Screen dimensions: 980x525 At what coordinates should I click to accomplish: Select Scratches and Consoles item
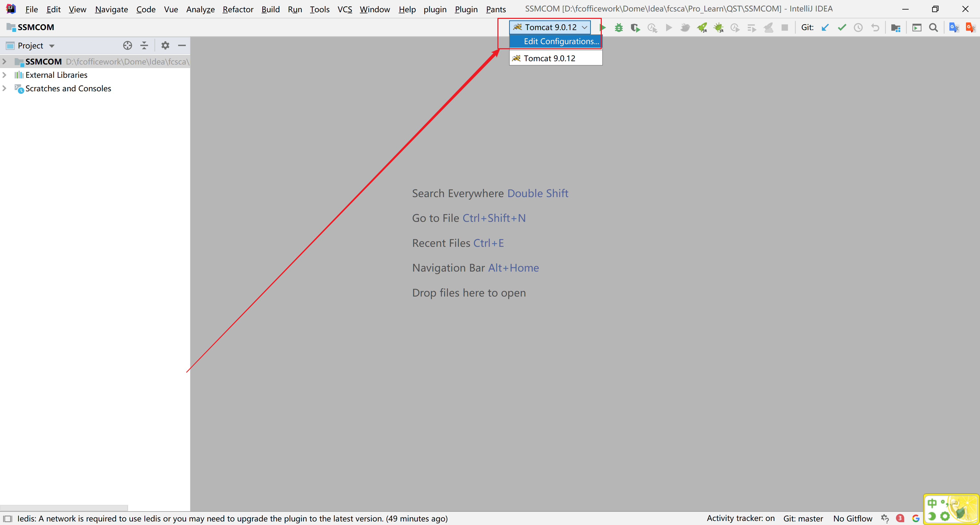[68, 88]
